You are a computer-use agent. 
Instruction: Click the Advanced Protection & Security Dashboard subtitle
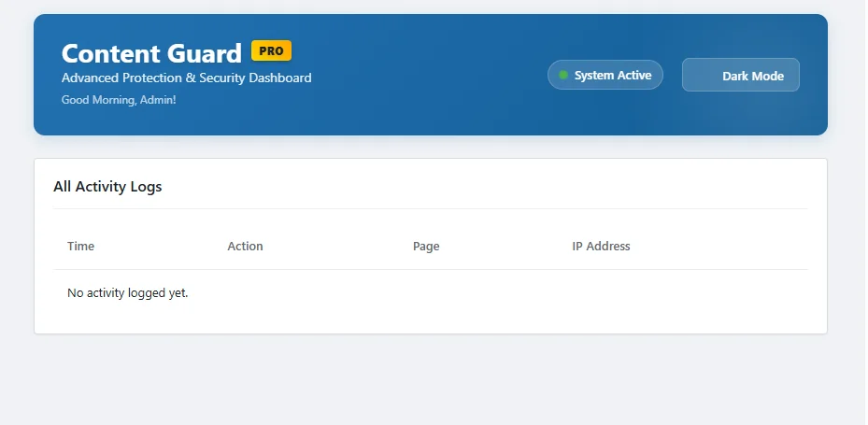186,78
